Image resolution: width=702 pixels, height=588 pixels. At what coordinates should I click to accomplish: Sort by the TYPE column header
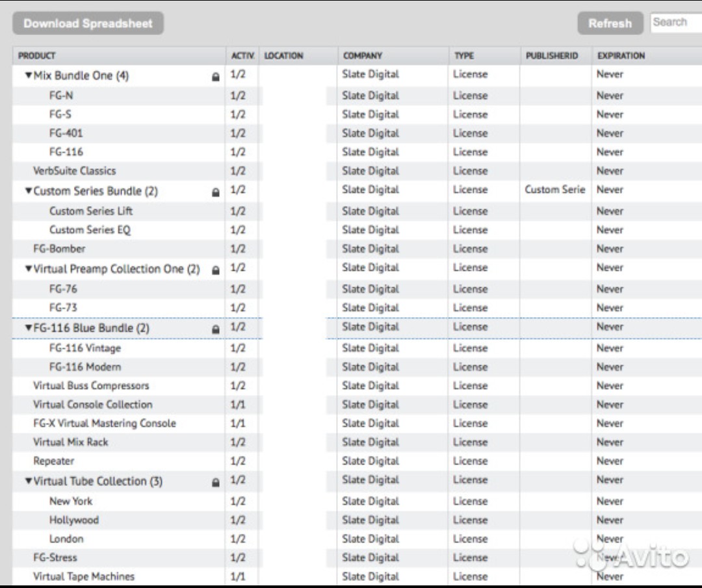click(x=484, y=55)
